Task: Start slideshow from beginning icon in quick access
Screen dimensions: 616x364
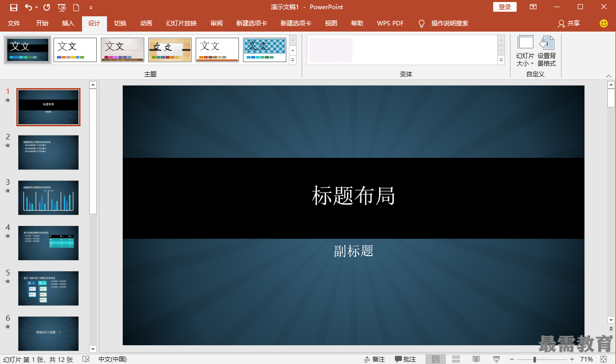Action: click(x=62, y=7)
